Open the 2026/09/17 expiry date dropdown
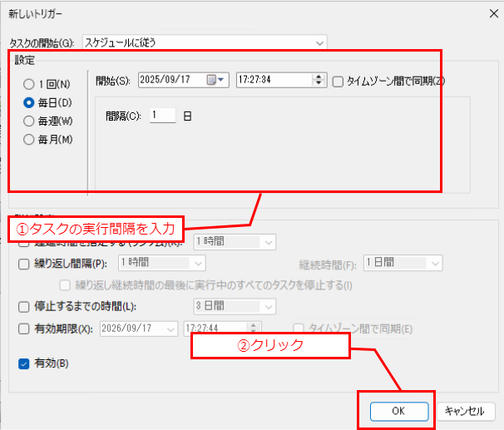Image resolution: width=504 pixels, height=430 pixels. click(139, 329)
